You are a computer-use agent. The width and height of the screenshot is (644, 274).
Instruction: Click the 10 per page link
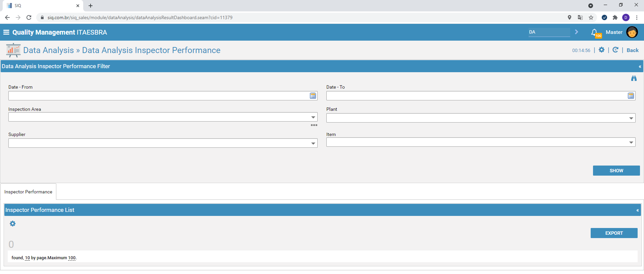coord(28,258)
